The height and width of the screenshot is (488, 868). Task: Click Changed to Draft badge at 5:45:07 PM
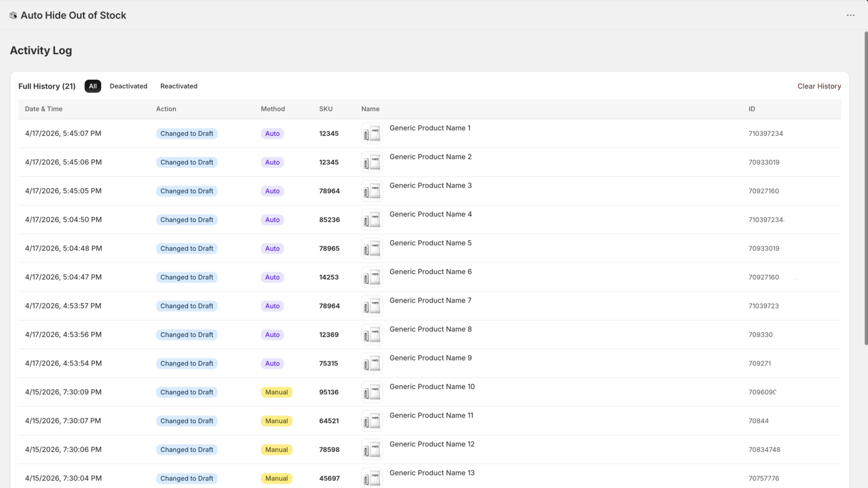pyautogui.click(x=187, y=133)
